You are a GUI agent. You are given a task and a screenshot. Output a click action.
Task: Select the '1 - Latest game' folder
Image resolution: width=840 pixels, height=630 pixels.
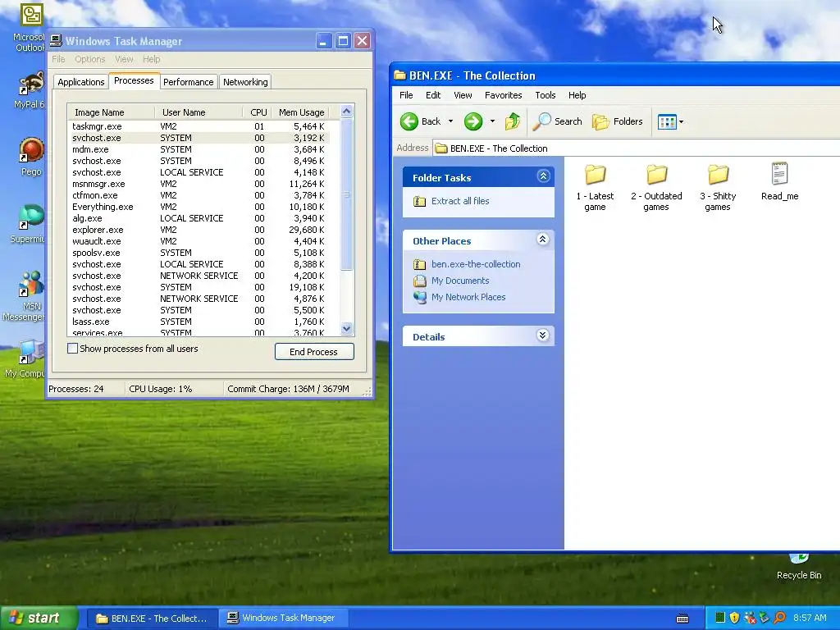click(x=595, y=188)
